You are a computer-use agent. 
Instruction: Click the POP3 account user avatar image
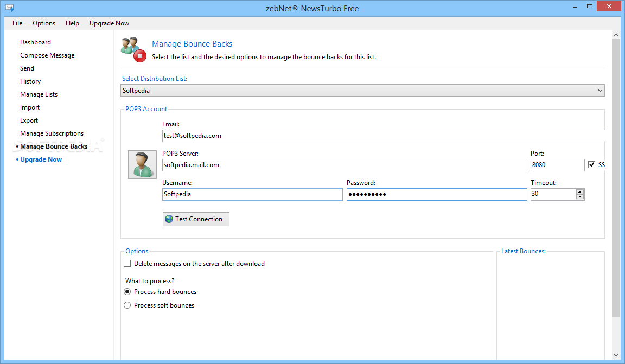tap(142, 165)
